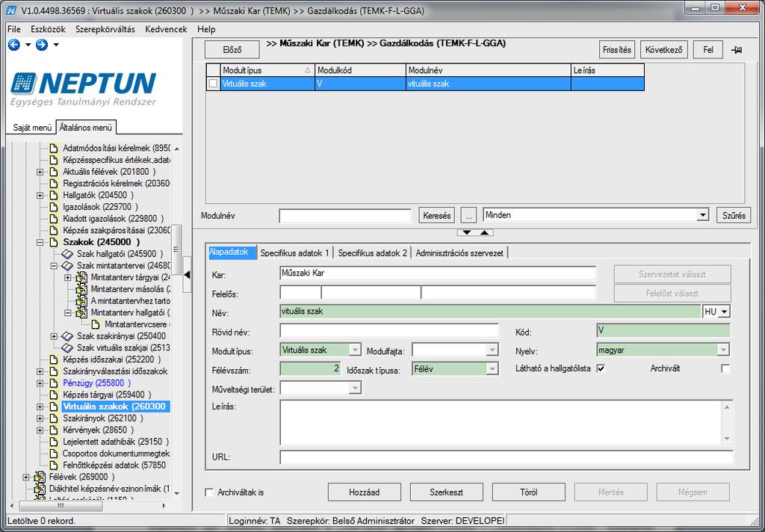Open the Eszközök menu
Screen dimensions: 765x532
tap(48, 29)
